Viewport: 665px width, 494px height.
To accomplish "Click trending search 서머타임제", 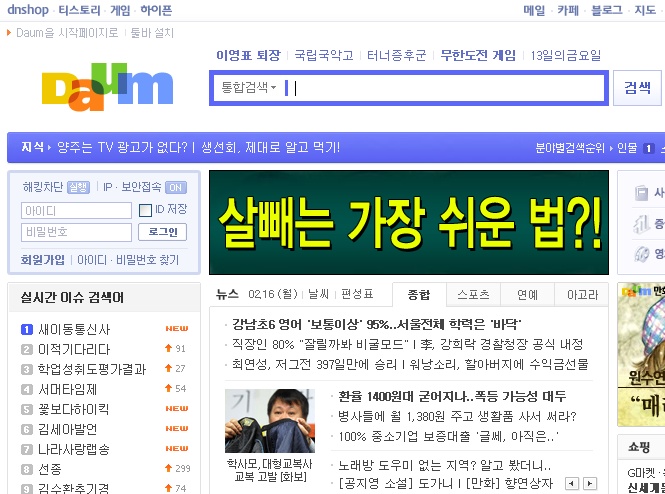I will click(67, 389).
